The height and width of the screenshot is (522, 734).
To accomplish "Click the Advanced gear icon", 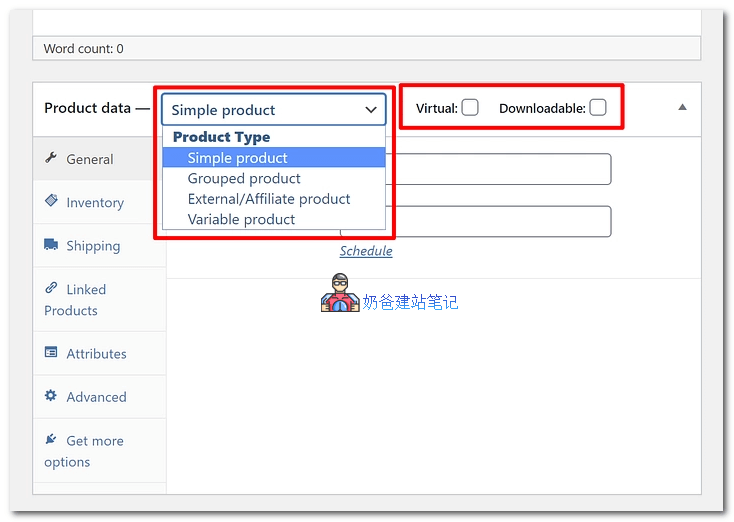I will tap(51, 396).
